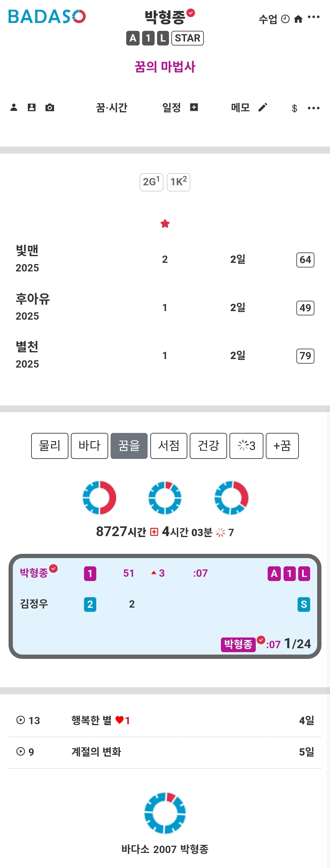Click the dollar sign icon
The height and width of the screenshot is (868, 330).
(294, 108)
